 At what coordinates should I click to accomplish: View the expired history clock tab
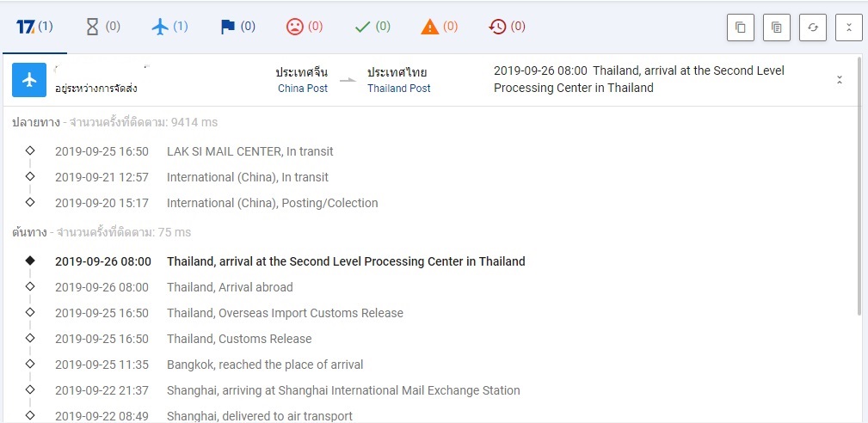pos(507,27)
